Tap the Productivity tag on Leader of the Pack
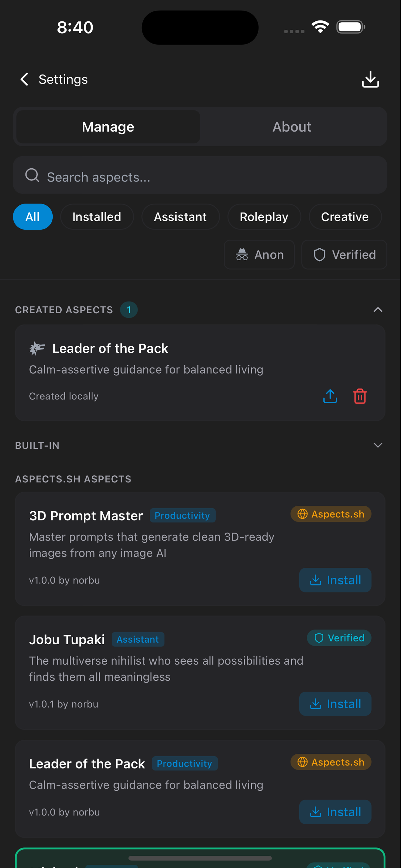401x868 pixels. tap(185, 763)
